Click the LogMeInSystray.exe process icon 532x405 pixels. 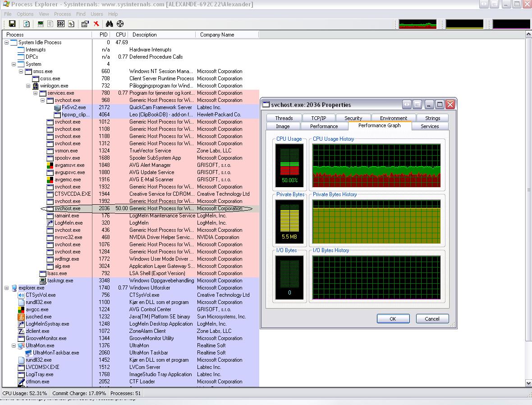21,324
